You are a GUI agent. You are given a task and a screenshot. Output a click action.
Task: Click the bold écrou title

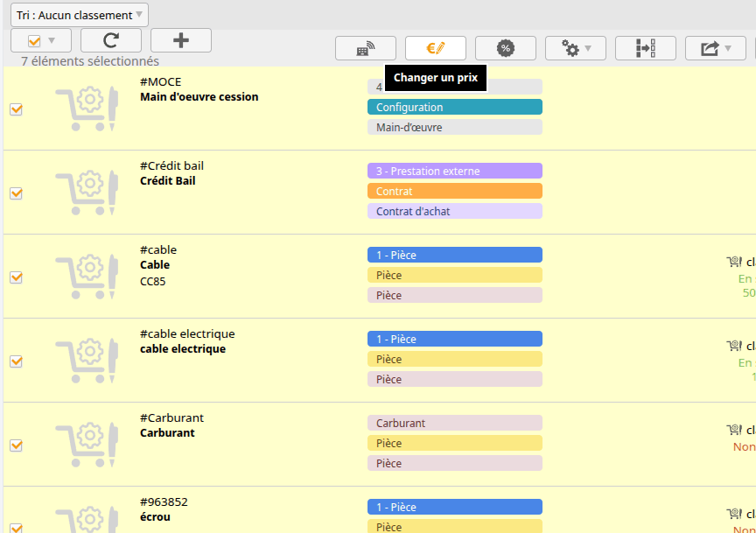click(x=155, y=517)
